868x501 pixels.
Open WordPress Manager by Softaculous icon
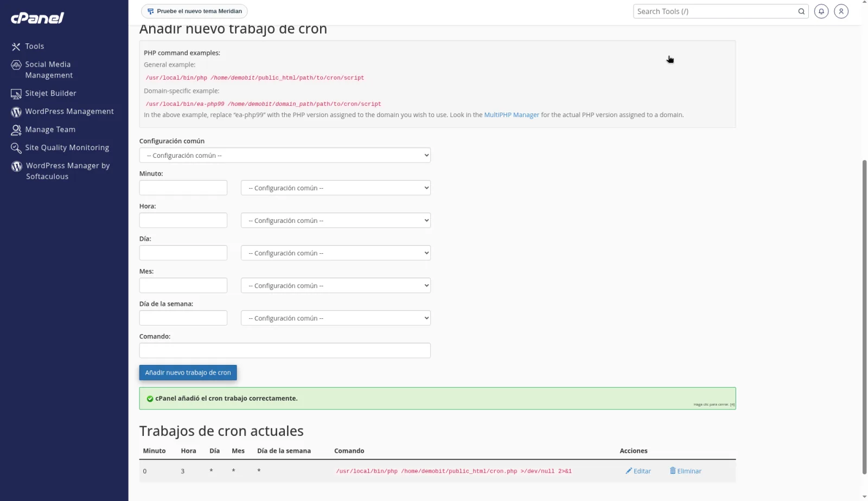[17, 166]
